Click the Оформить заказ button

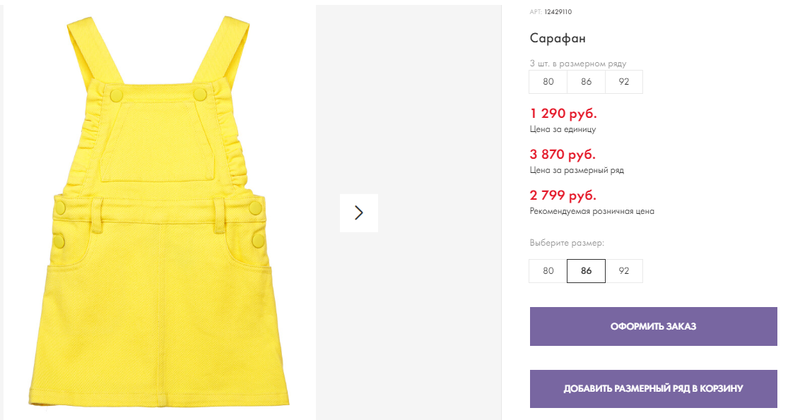coord(653,326)
